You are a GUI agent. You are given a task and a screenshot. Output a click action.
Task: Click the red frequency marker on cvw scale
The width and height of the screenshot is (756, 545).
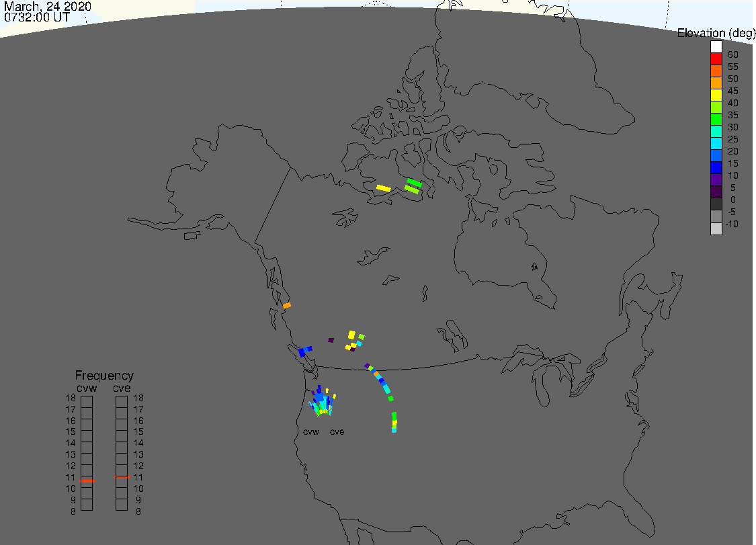point(87,481)
